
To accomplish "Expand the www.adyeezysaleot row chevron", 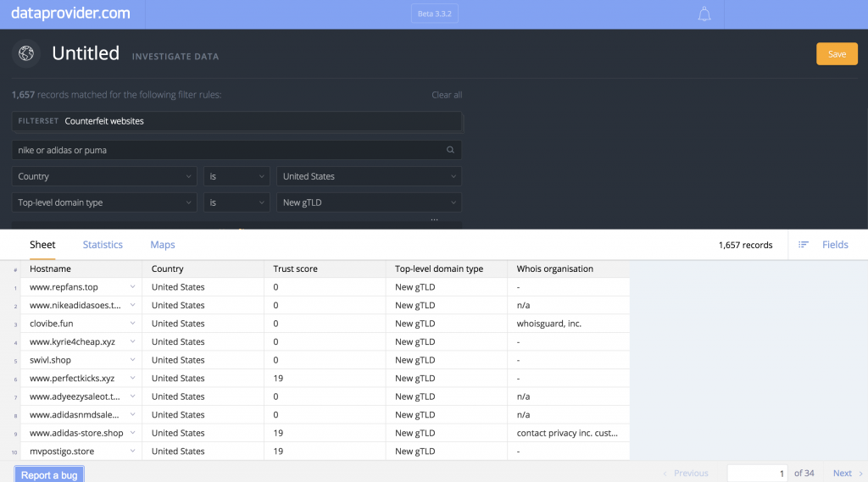I will (x=132, y=396).
